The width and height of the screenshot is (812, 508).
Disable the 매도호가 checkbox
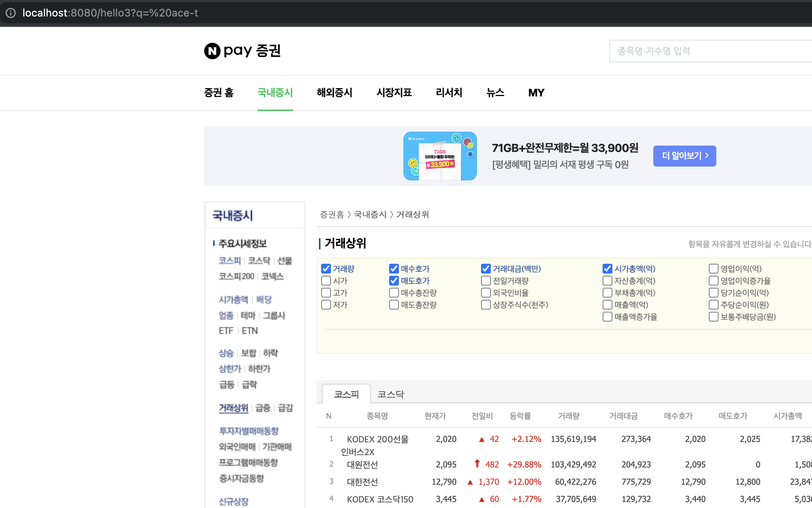(x=394, y=281)
